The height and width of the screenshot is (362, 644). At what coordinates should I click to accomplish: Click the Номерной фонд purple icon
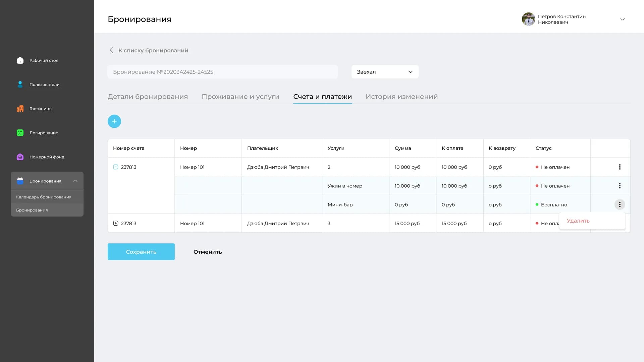point(20,157)
